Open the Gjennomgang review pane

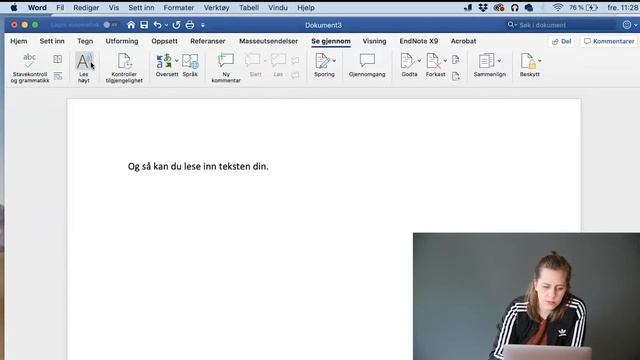(x=367, y=65)
